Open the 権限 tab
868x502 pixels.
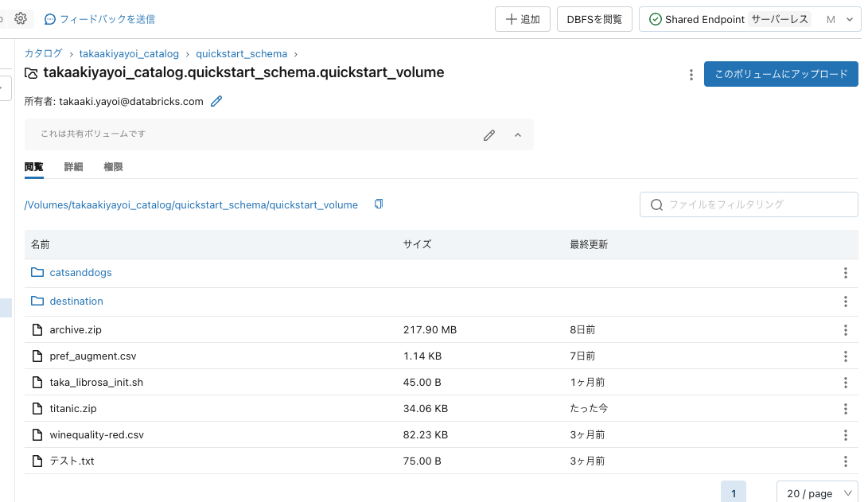(112, 166)
